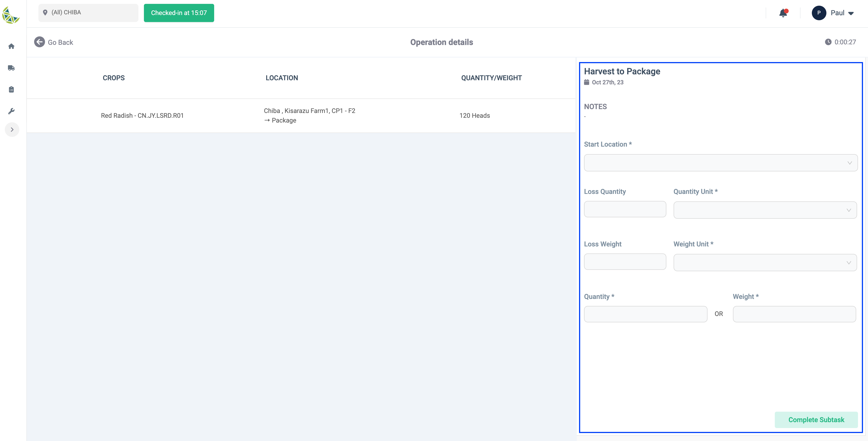Click the app logo

coord(11,15)
